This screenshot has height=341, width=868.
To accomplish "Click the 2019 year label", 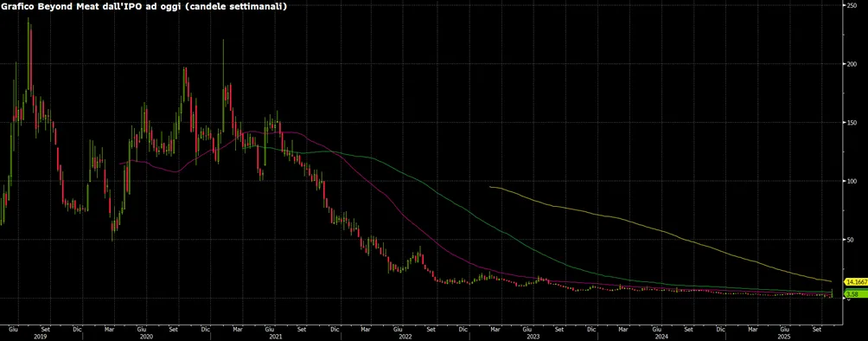I will (41, 336).
